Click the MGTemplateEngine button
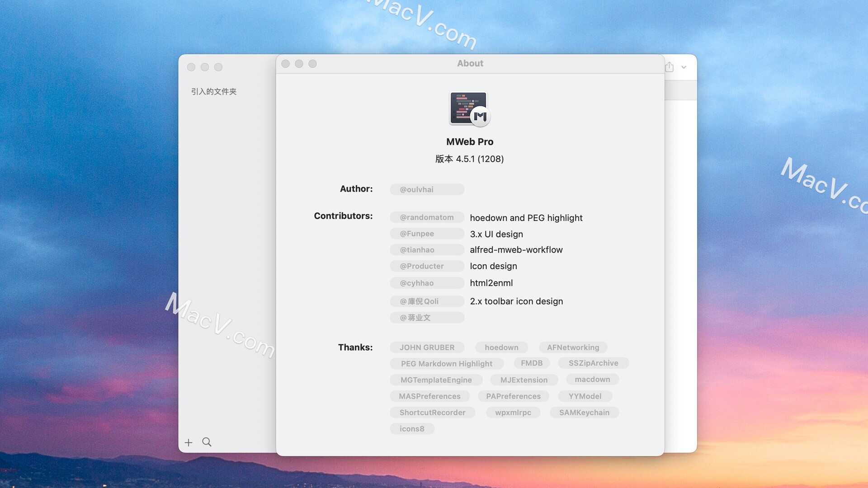Viewport: 868px width, 488px height. (x=436, y=380)
